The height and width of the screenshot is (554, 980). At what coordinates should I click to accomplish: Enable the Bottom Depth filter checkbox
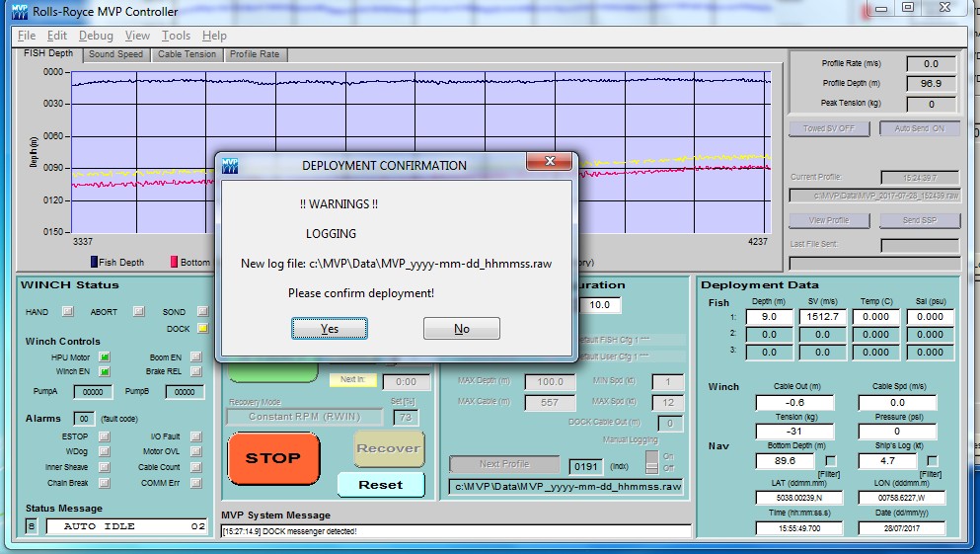830,461
